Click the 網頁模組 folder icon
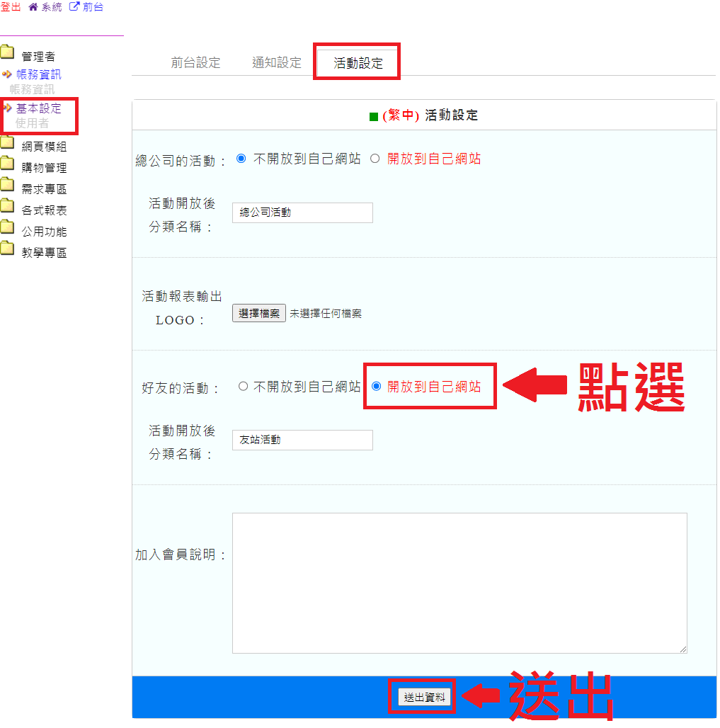This screenshot has width=720, height=728. [x=8, y=144]
